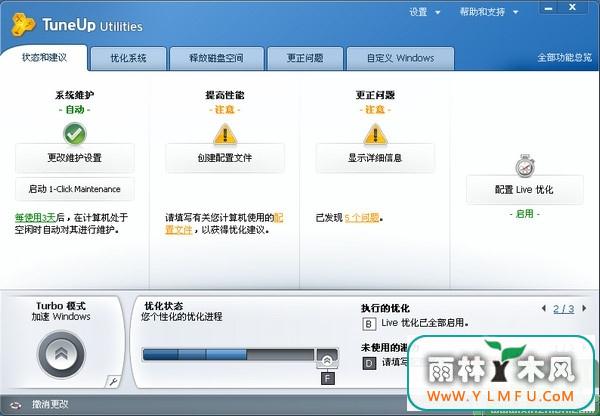Click the 优化状态 heading
Image resolution: width=600 pixels, height=416 pixels.
tap(164, 306)
